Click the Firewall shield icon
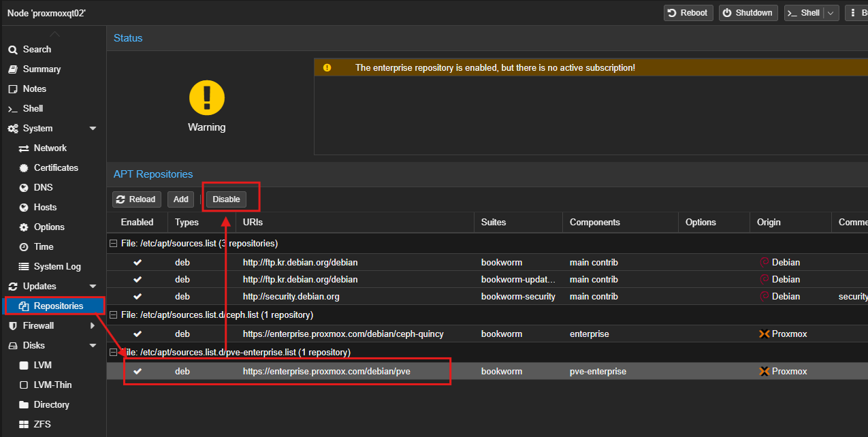This screenshot has width=868, height=437. pyautogui.click(x=13, y=325)
